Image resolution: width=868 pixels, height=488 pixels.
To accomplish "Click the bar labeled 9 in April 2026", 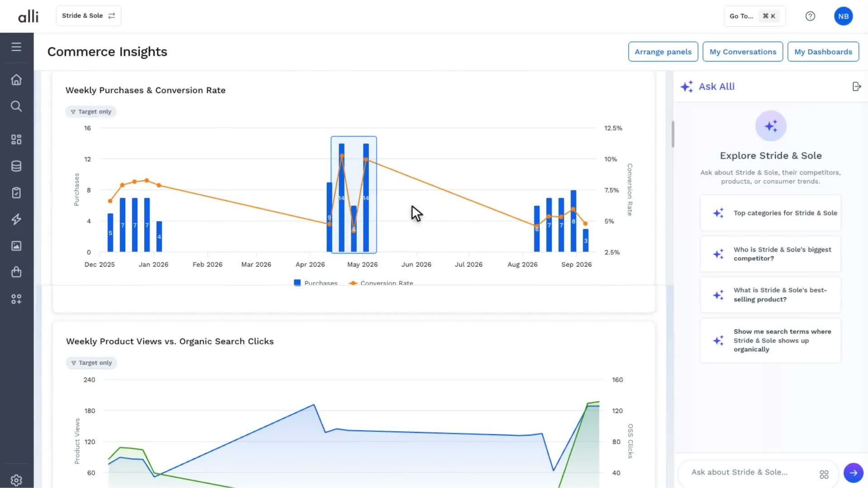I will (329, 217).
